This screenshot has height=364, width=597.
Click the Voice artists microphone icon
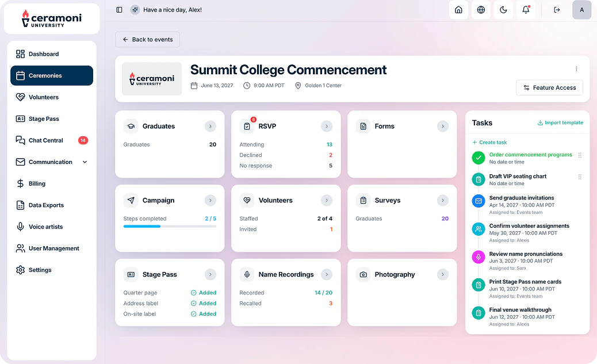click(20, 227)
